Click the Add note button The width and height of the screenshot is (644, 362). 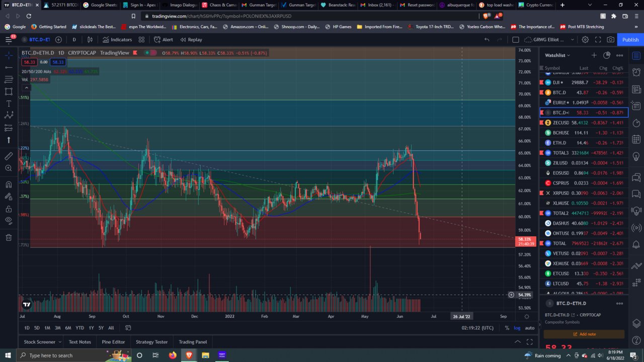pyautogui.click(x=584, y=334)
